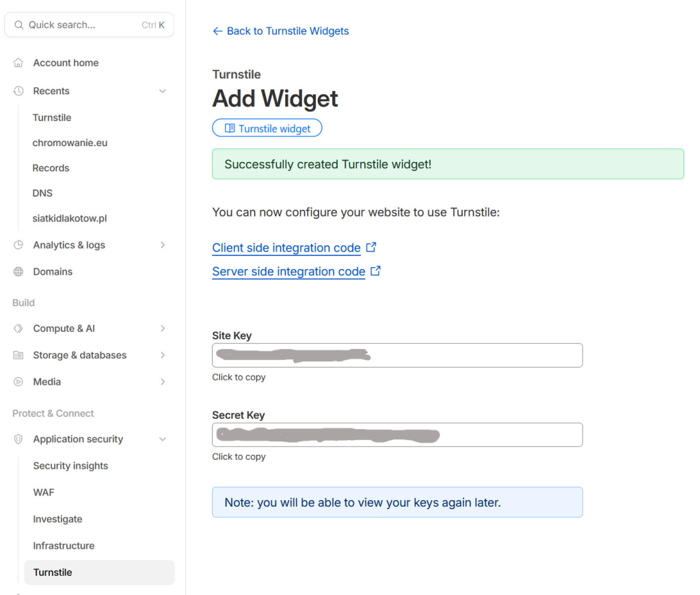Open Client side integration code link
This screenshot has width=700, height=595.
pos(286,248)
